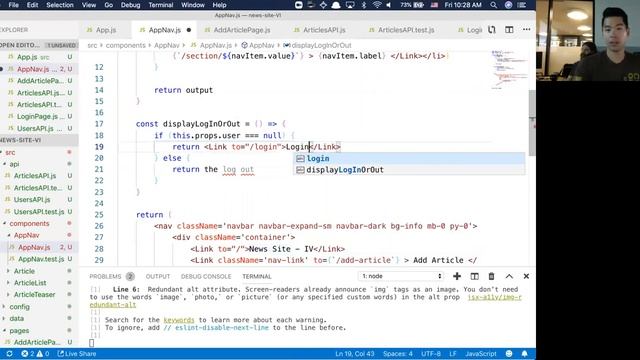Screen dimensions: 640x360
Task: Open the macOS notification center icon
Action: [x=522, y=5]
